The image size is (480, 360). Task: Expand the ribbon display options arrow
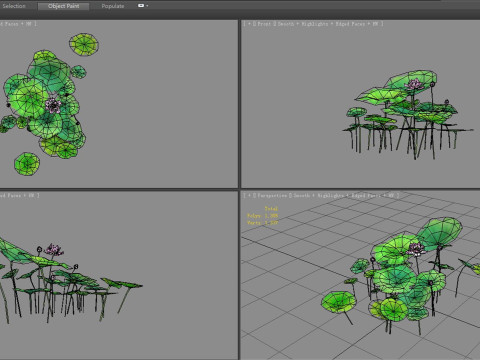pos(147,6)
